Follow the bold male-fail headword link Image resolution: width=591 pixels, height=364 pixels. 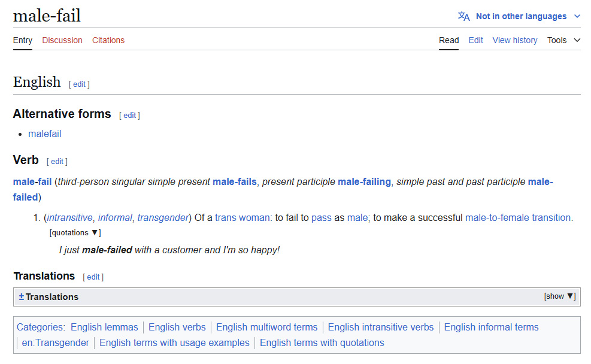[x=32, y=181]
